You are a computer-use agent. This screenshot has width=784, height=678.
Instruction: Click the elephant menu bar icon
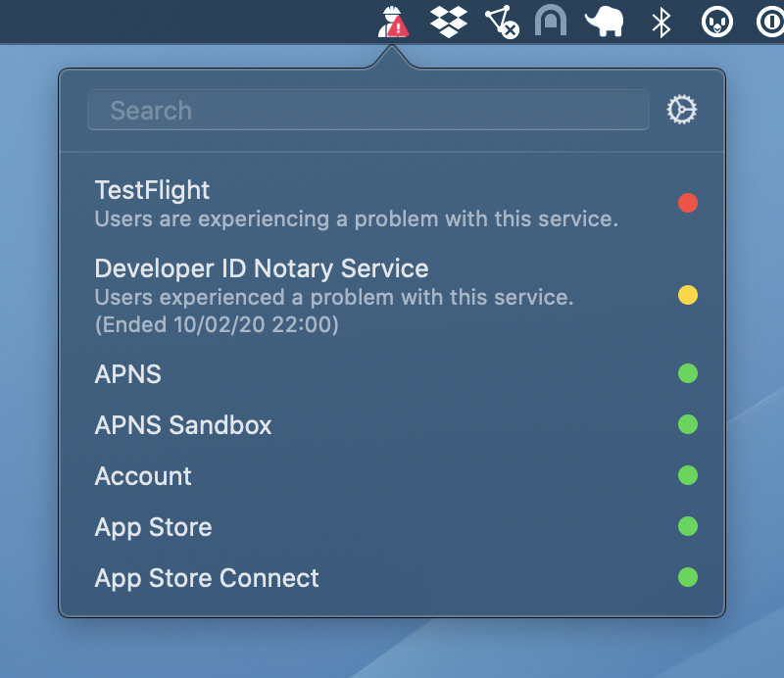pos(605,22)
